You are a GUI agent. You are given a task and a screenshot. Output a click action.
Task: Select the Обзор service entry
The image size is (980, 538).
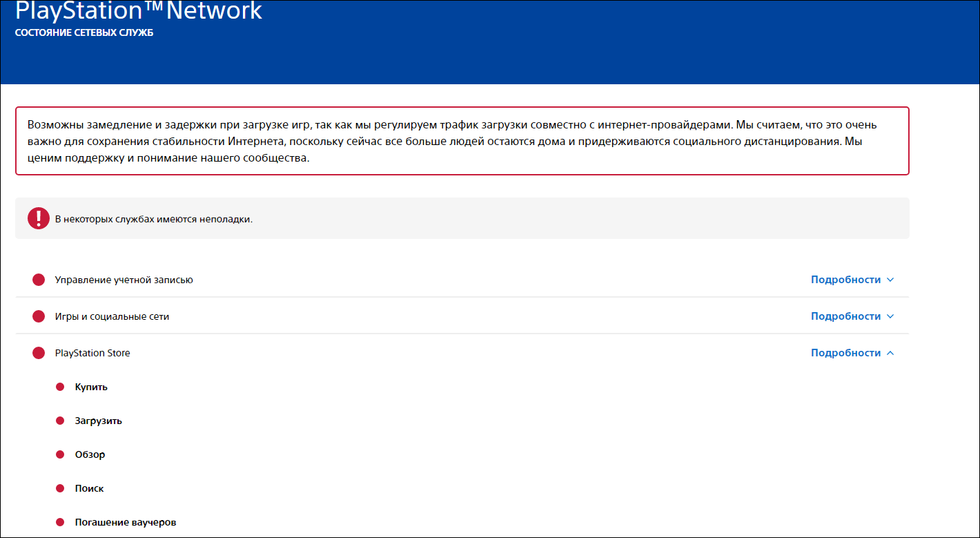tap(90, 454)
